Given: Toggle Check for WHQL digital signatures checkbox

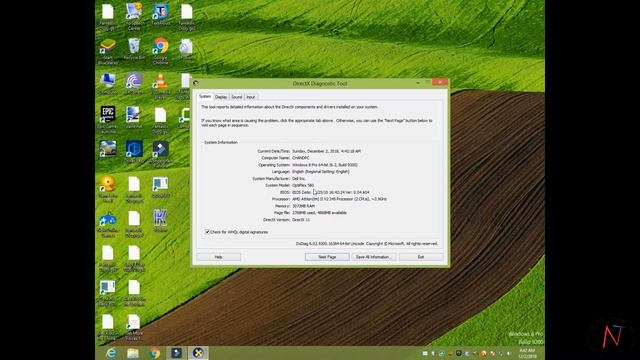Looking at the screenshot, I should [x=207, y=232].
